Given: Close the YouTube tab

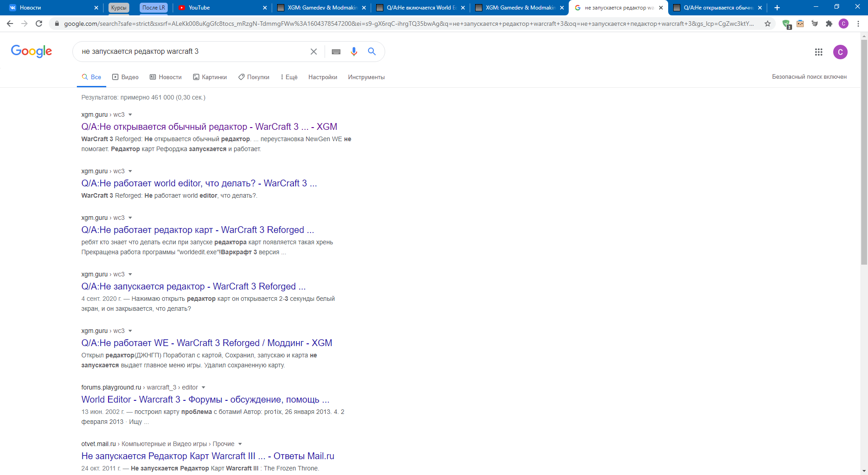Looking at the screenshot, I should (265, 8).
